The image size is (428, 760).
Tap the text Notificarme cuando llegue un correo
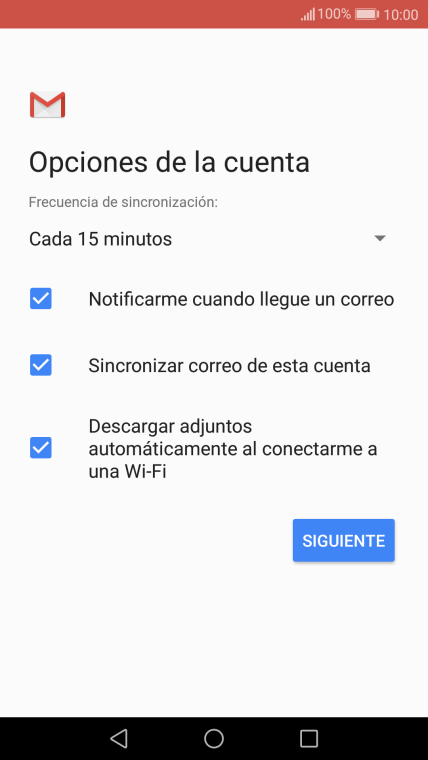pyautogui.click(x=241, y=300)
